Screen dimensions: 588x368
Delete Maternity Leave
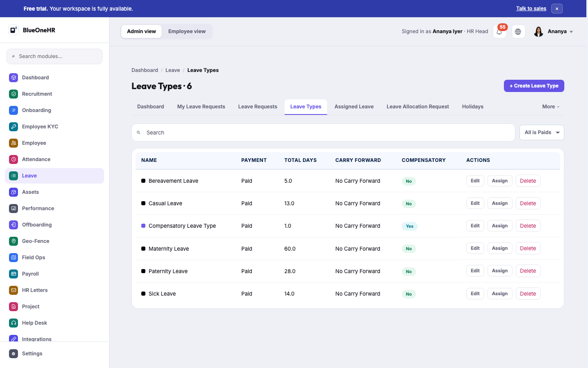528,248
